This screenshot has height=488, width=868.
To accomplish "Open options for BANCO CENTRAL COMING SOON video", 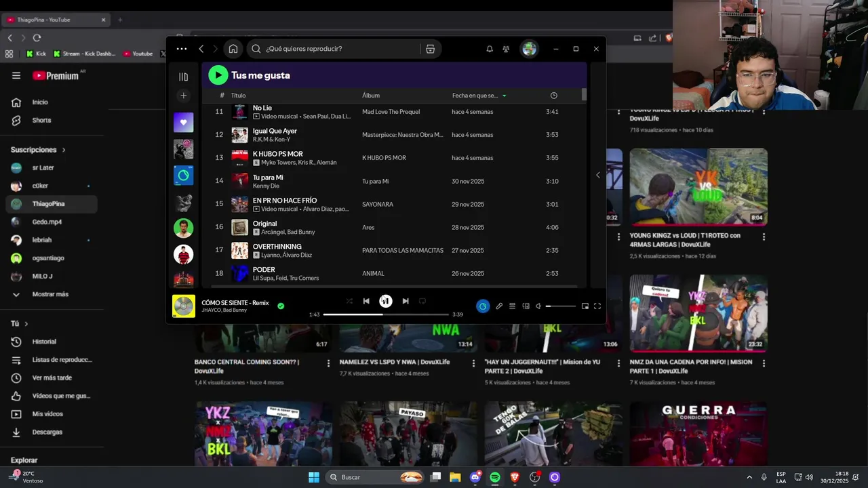I will 329,363.
